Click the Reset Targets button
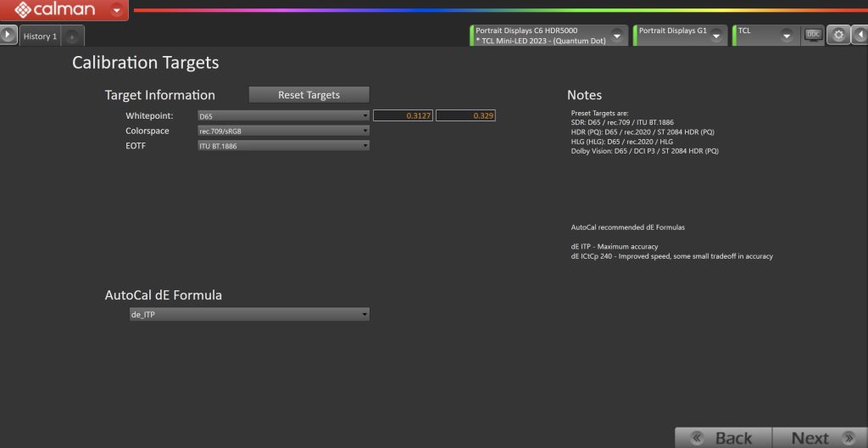The width and height of the screenshot is (868, 448). tap(309, 95)
